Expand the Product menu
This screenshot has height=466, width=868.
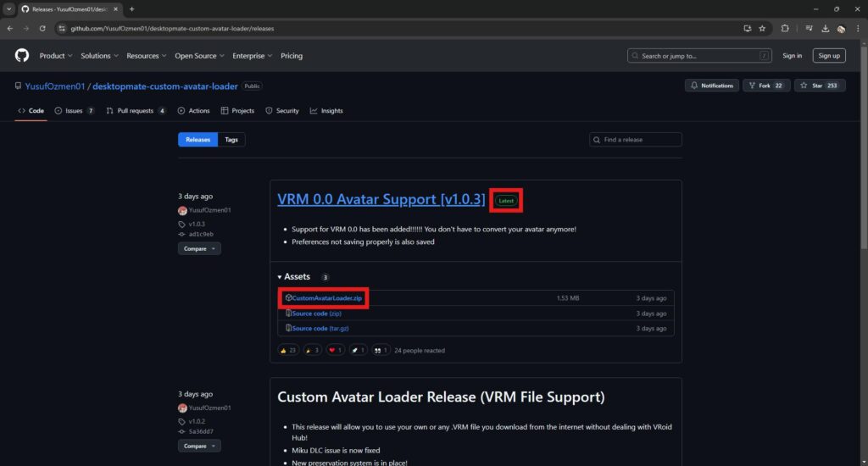56,56
